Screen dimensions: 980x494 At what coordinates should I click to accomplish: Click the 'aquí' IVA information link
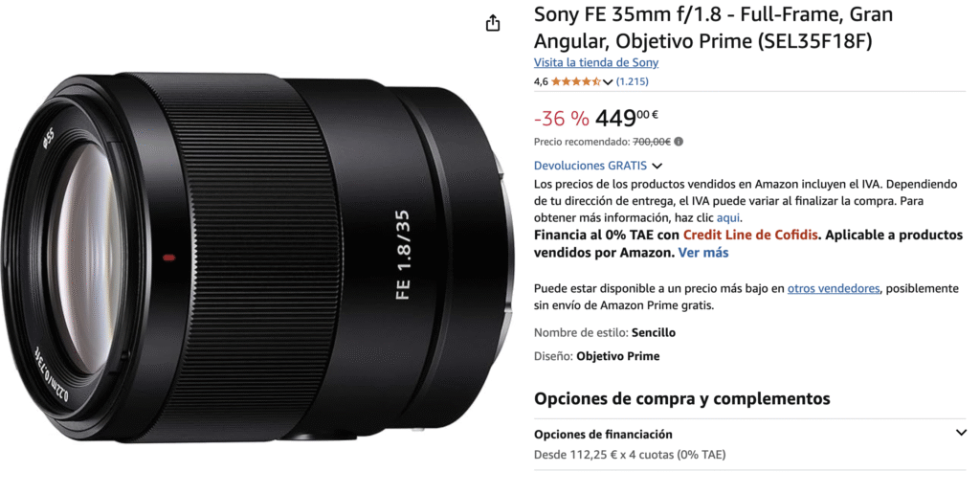coord(728,217)
